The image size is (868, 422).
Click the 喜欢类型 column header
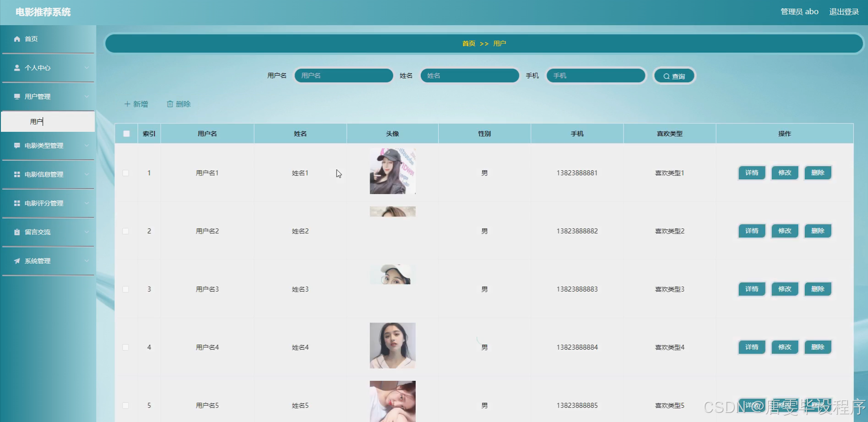[x=670, y=134]
